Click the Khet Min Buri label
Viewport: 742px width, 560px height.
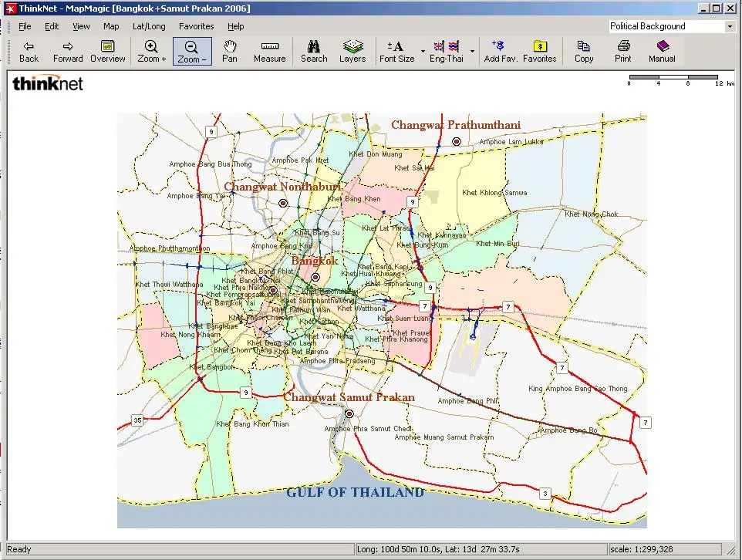click(x=497, y=243)
